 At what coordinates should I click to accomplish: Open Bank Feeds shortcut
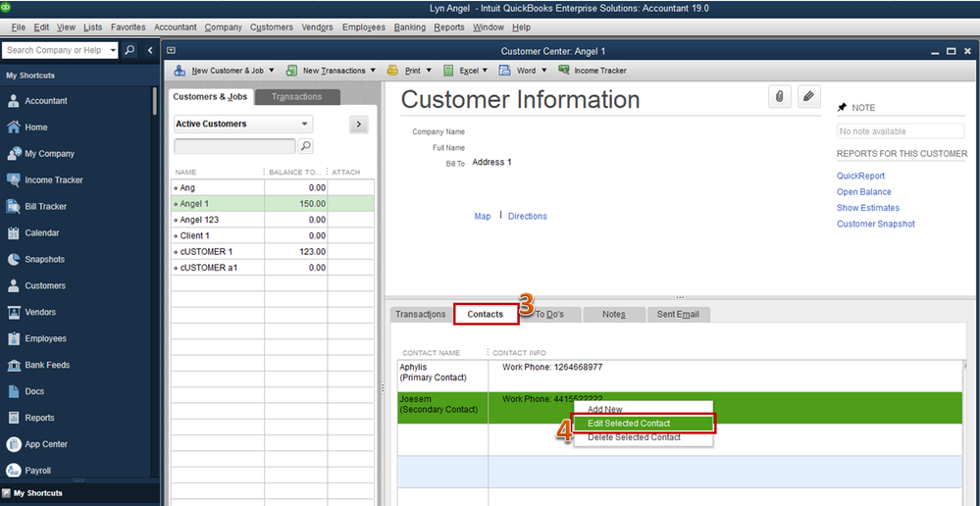47,365
